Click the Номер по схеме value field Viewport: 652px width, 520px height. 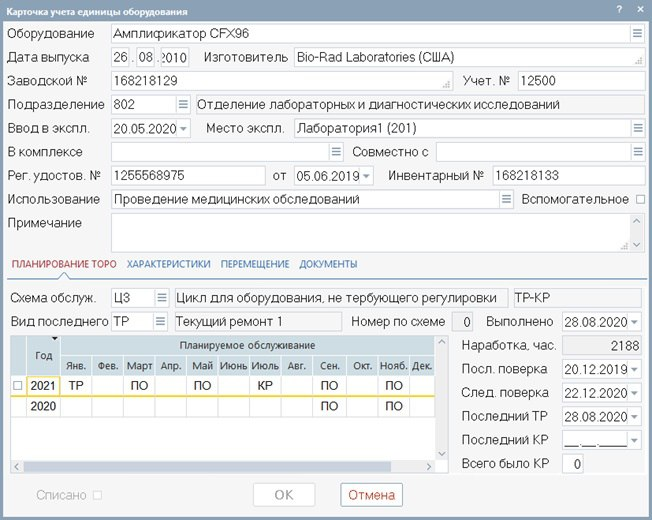[463, 322]
